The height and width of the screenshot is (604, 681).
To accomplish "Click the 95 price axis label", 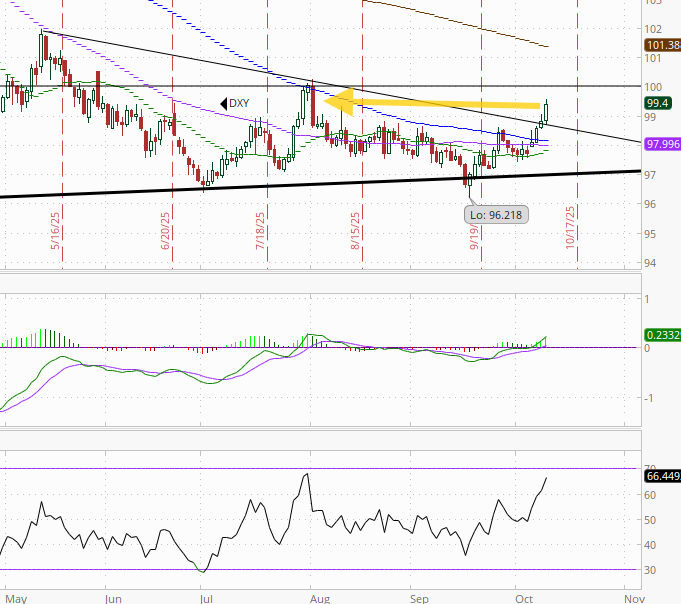I will click(x=650, y=234).
